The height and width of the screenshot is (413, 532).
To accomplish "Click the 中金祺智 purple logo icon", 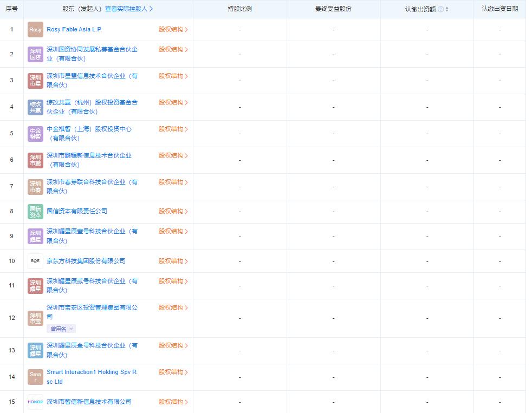I will pos(35,134).
